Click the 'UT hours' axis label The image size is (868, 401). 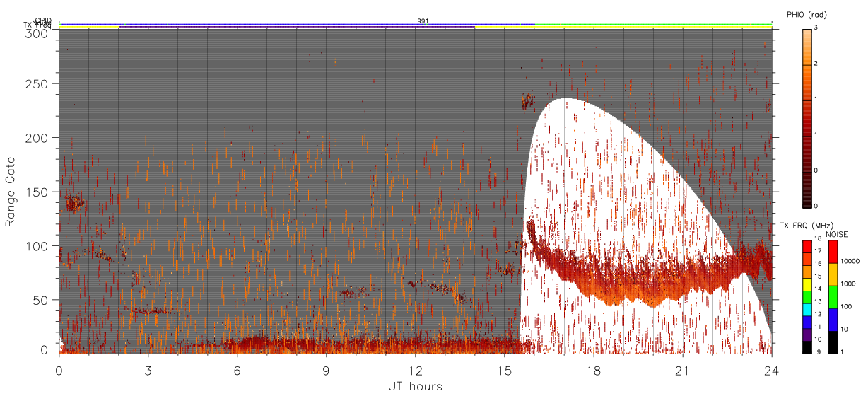(x=415, y=386)
